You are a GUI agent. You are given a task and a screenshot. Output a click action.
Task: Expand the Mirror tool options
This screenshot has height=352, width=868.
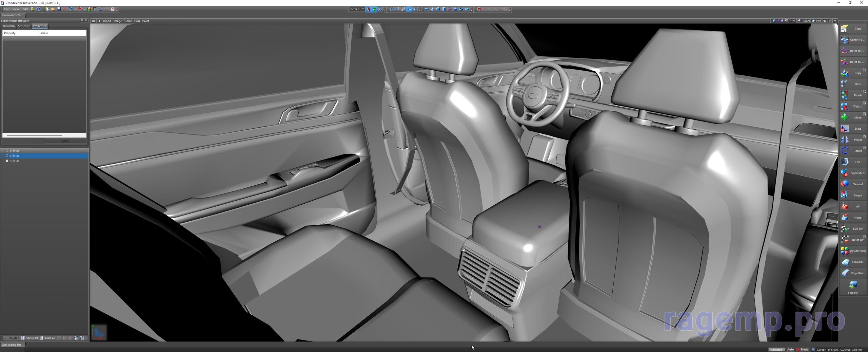[865, 136]
